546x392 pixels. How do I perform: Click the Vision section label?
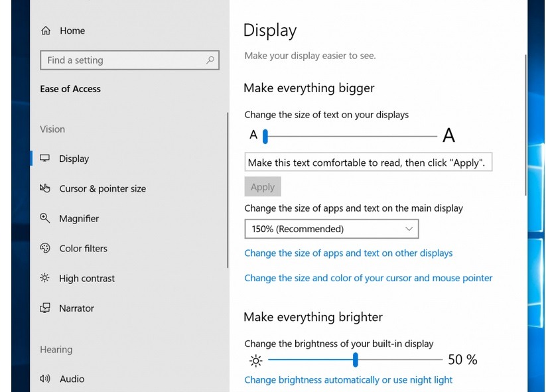click(52, 129)
